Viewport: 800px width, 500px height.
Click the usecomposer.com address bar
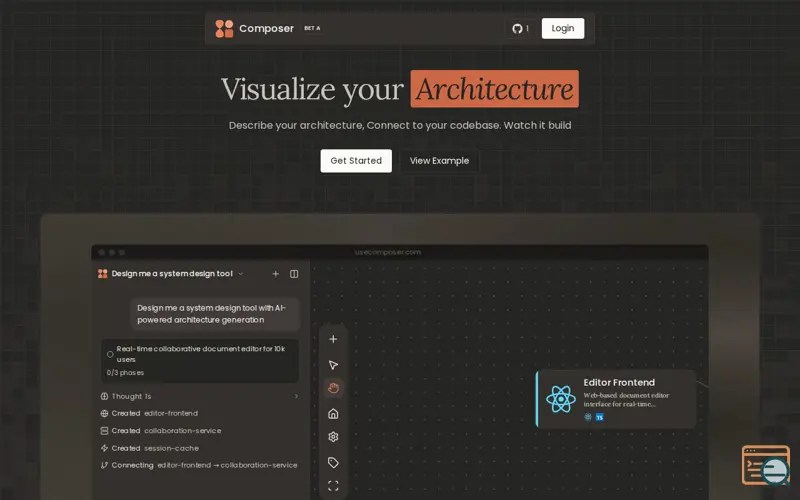point(388,252)
